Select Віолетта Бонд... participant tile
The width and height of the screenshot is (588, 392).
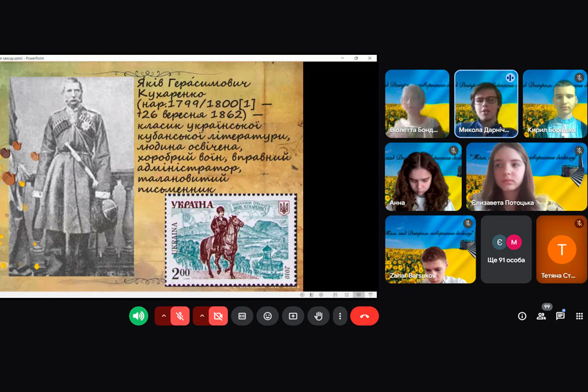coord(417,103)
